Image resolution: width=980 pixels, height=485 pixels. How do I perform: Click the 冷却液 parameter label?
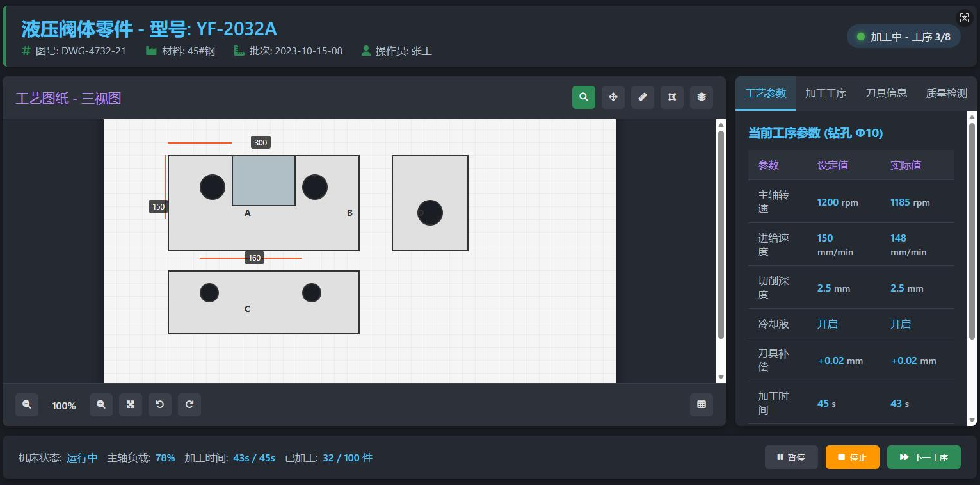[773, 324]
